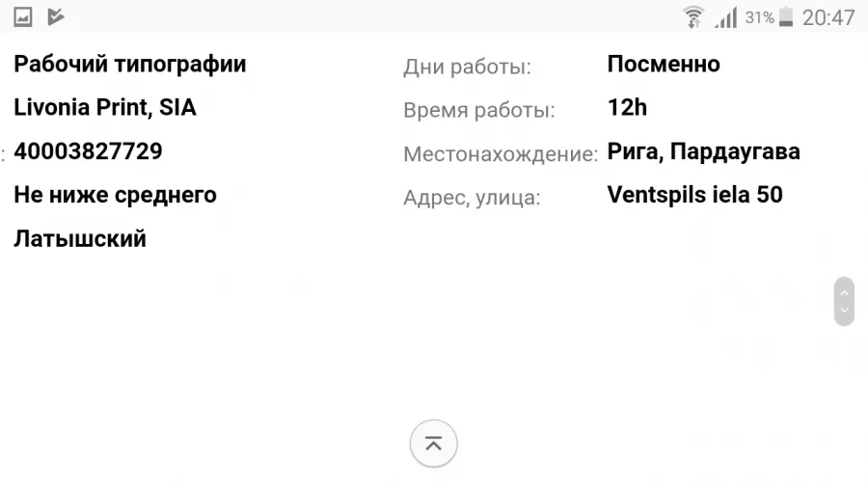Tap the down arrow on scroll handle

844,310
